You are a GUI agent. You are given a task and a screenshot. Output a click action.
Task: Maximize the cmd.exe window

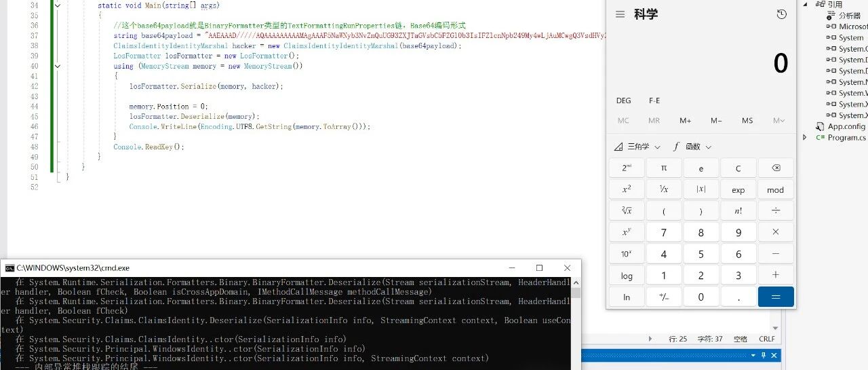click(x=539, y=268)
